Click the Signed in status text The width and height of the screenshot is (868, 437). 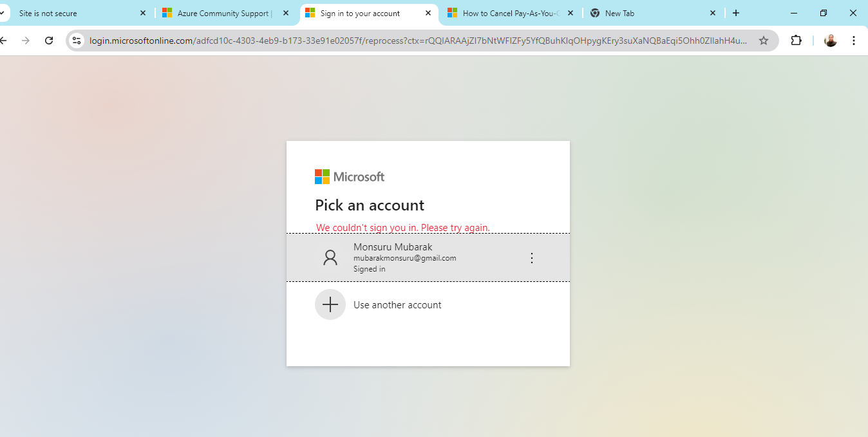point(369,269)
